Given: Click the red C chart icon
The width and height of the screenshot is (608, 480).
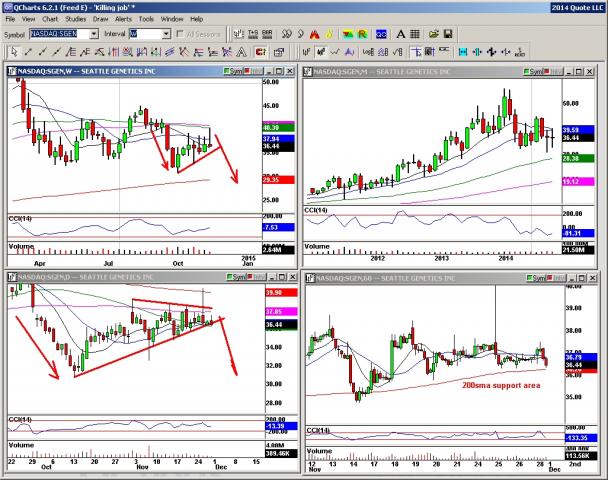Looking at the screenshot, I should [261, 52].
